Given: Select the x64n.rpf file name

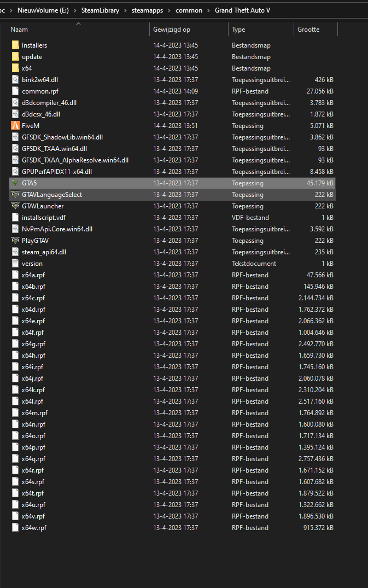Looking at the screenshot, I should click(33, 424).
